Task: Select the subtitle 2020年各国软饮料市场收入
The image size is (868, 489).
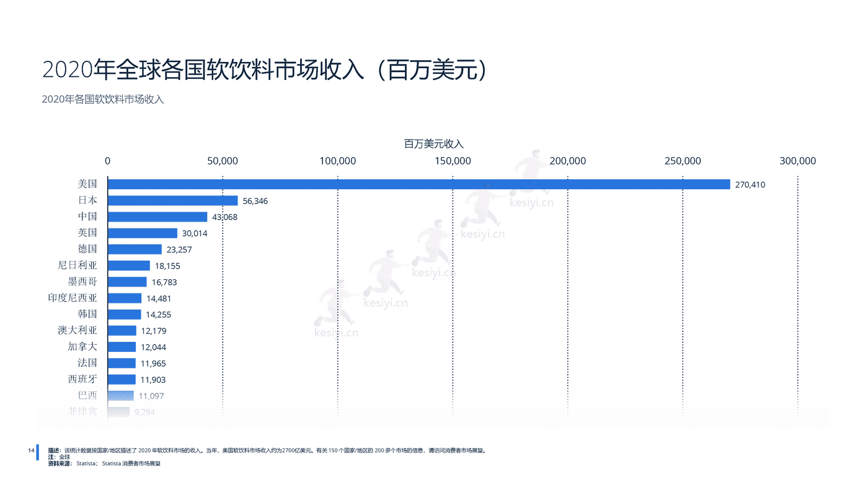Action: 103,99
